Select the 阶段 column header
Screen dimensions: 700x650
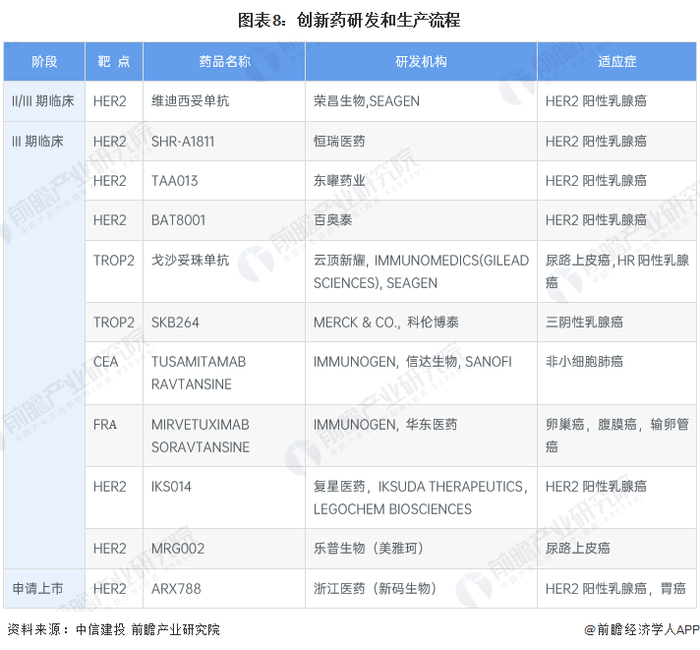point(44,62)
